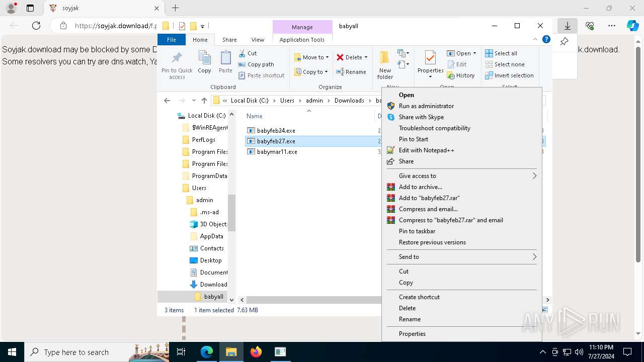Image resolution: width=644 pixels, height=362 pixels.
Task: Click Pin to Quick access icon
Action: [x=177, y=57]
